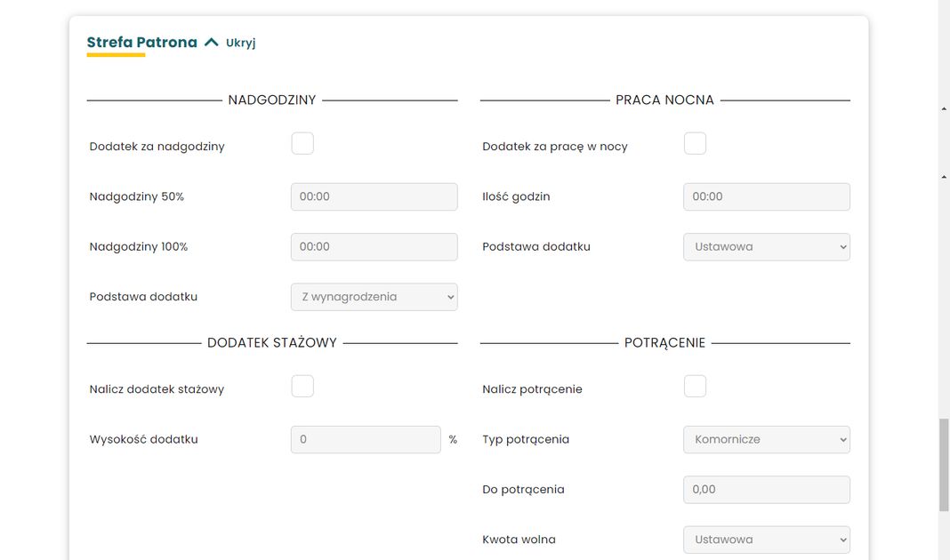Click the Nadgodziny 50% time field
This screenshot has width=950, height=560.
click(374, 196)
